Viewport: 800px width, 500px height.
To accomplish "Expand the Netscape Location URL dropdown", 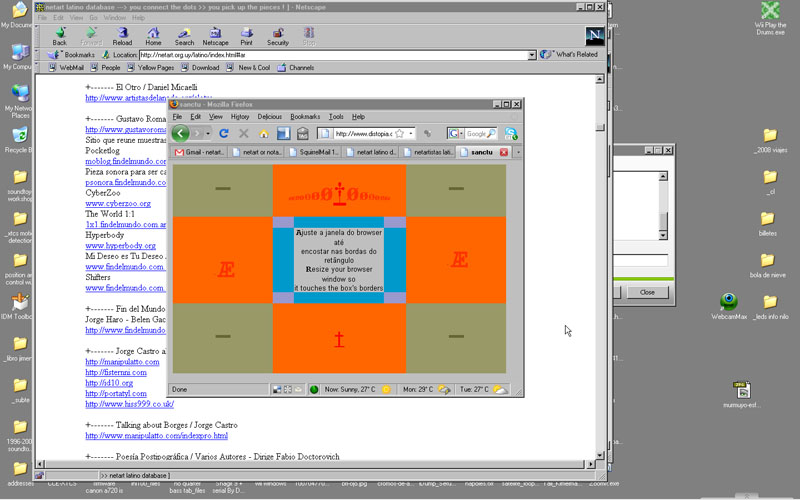I will pyautogui.click(x=532, y=55).
